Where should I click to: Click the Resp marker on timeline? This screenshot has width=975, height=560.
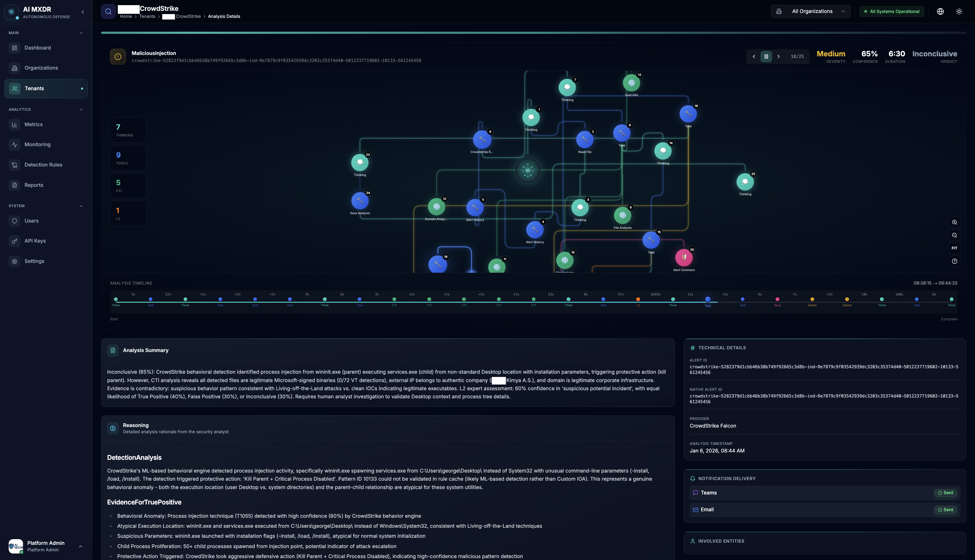pyautogui.click(x=777, y=299)
